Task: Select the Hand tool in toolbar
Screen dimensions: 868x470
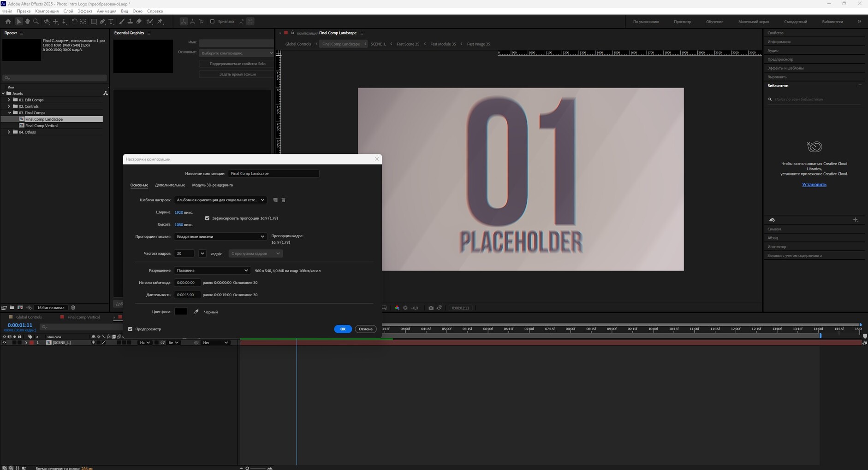Action: point(27,21)
